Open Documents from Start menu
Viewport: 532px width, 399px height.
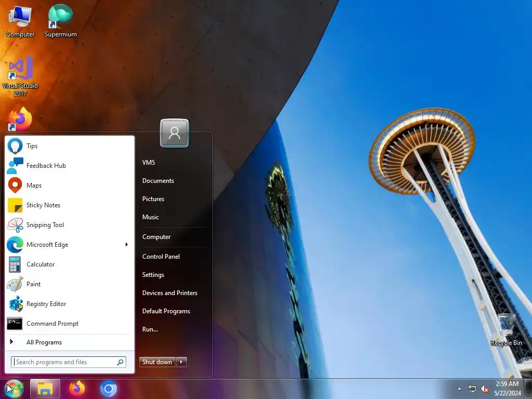coord(158,181)
